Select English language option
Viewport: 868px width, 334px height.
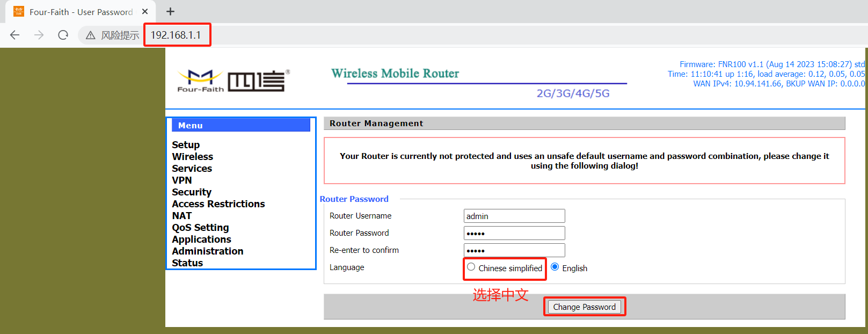click(x=555, y=267)
